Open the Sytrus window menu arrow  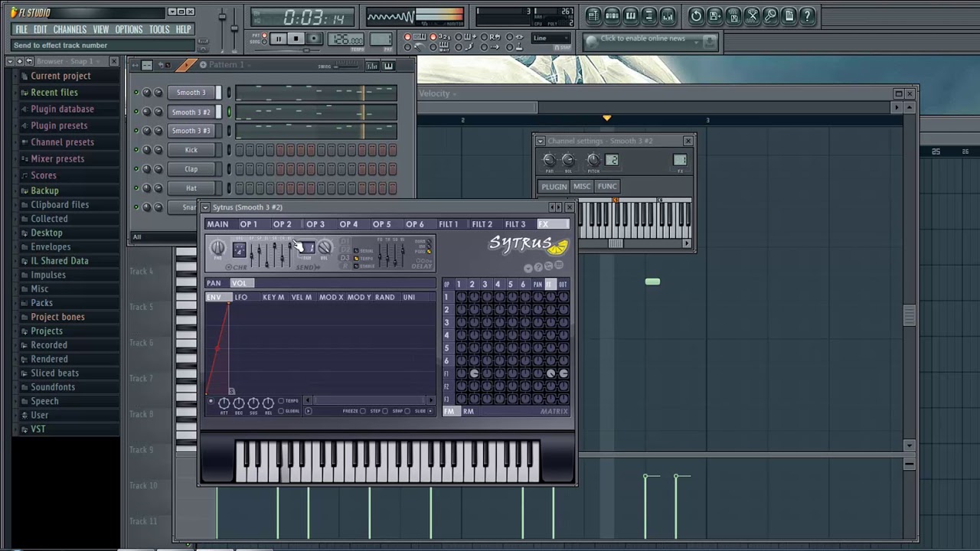pos(205,207)
